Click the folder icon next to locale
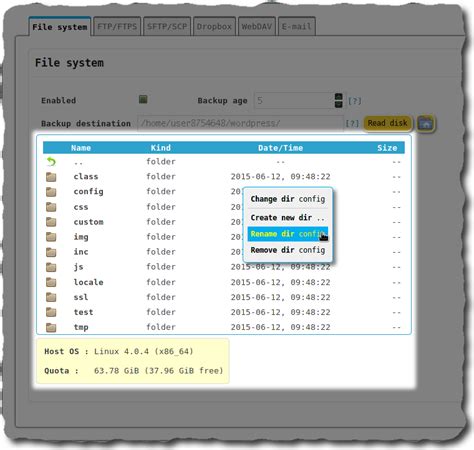The width and height of the screenshot is (474, 450). point(51,282)
